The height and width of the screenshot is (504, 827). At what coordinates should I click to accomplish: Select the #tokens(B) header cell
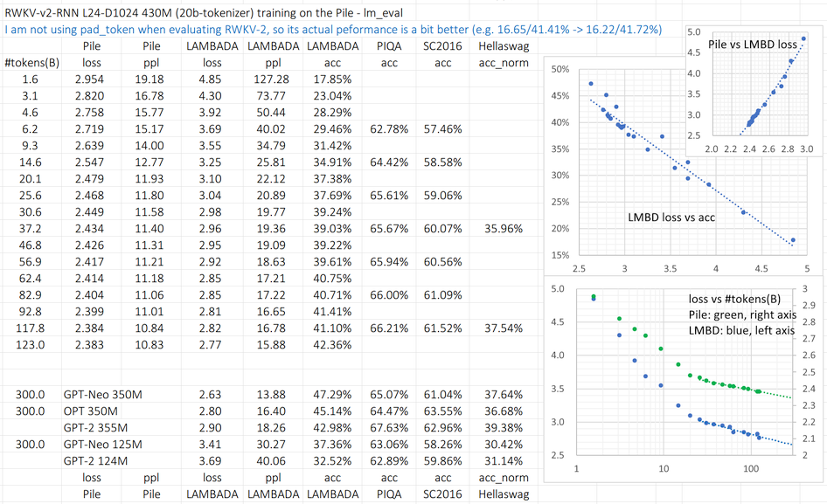tap(26, 63)
